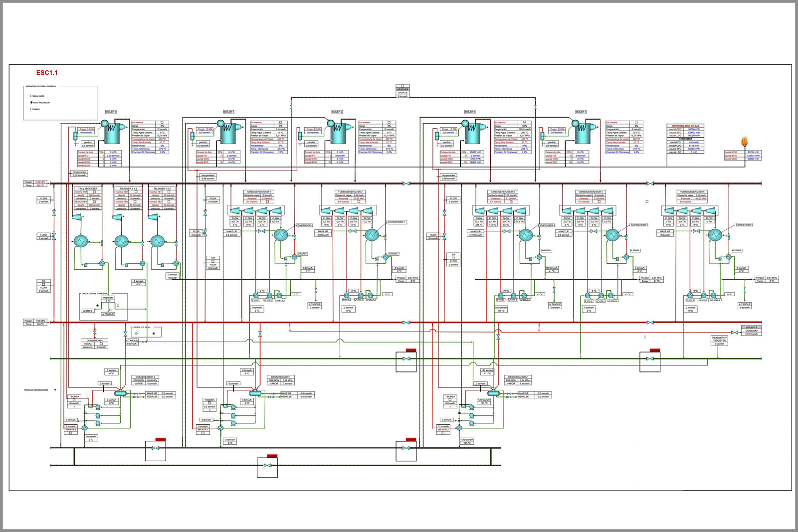Viewport: 798px width, 532px height.
Task: Click the CLOSED valve box at bottom center
Action: [x=267, y=466]
